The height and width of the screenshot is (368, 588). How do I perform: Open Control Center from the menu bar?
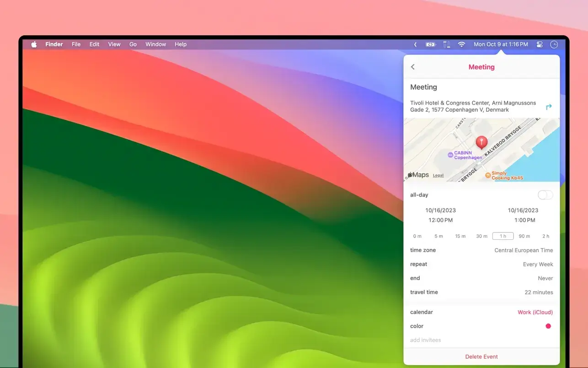(x=539, y=44)
